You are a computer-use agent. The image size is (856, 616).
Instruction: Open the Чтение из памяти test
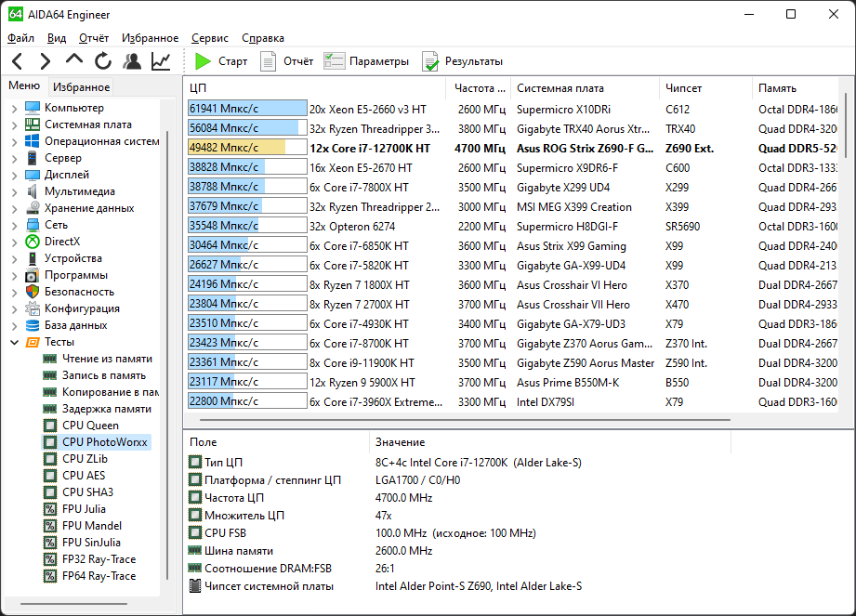98,359
